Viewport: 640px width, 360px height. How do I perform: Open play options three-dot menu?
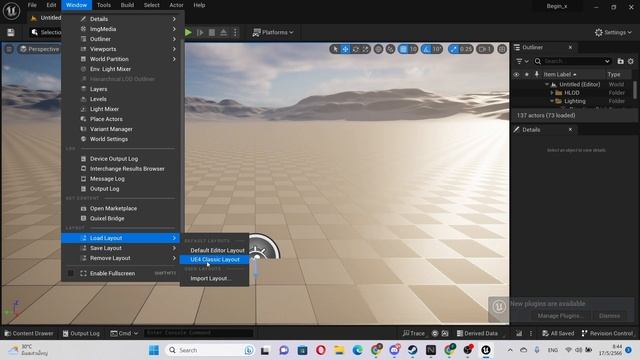235,32
